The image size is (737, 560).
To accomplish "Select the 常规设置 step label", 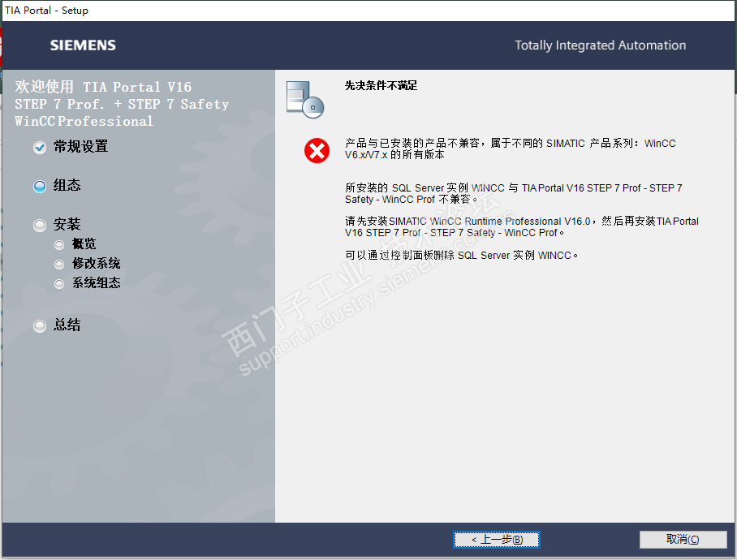I will click(81, 147).
